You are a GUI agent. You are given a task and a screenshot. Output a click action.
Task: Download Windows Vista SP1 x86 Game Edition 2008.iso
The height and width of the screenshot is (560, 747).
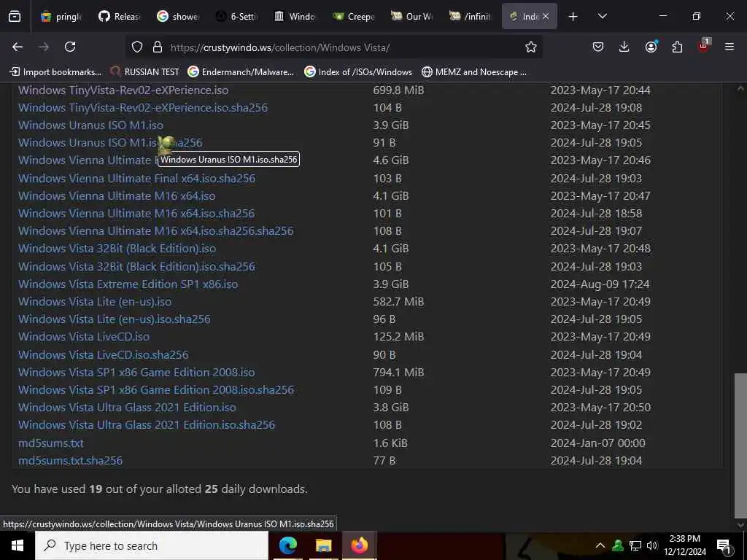point(136,373)
